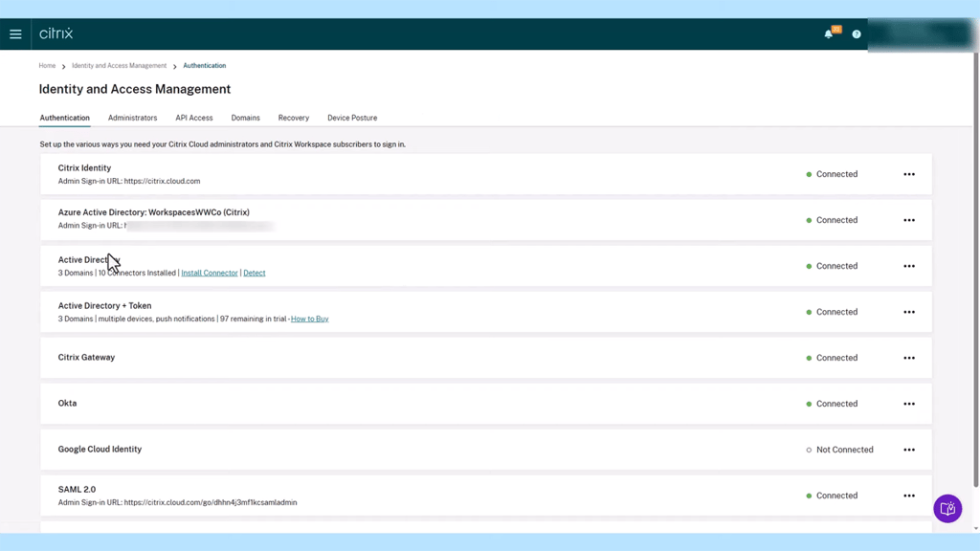Switch to the Administrators tab
980x551 pixels.
132,118
